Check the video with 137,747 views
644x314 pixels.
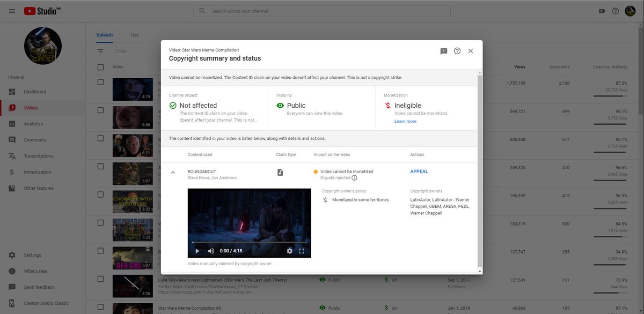(x=100, y=250)
